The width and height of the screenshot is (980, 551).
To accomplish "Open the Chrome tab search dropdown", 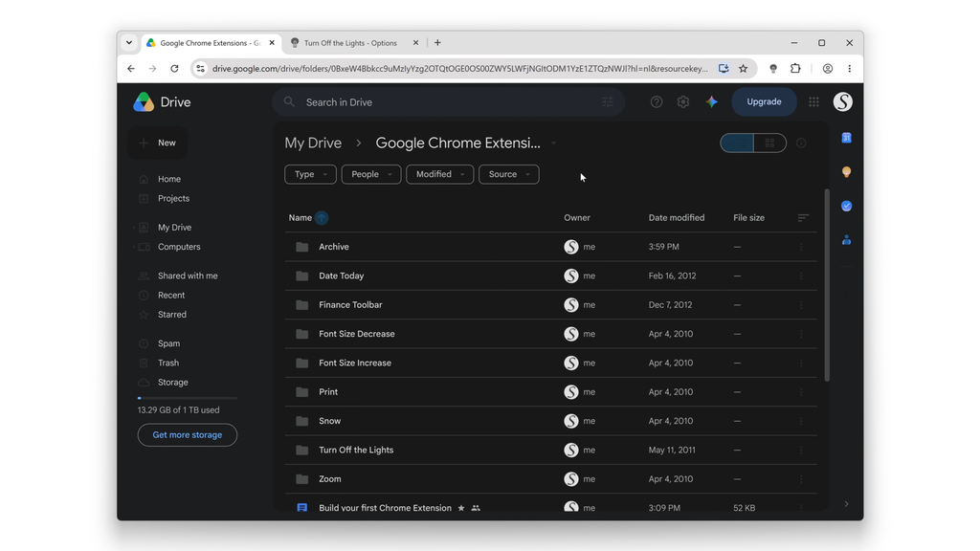I will (129, 43).
